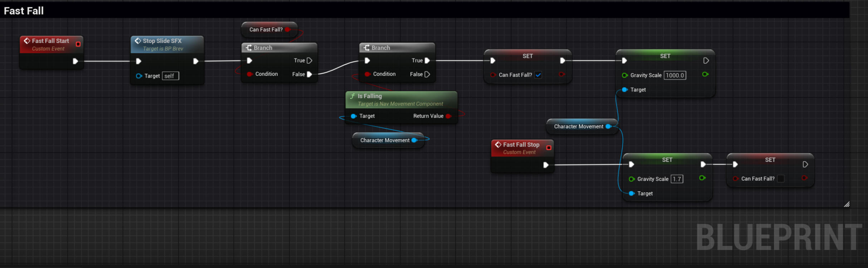Select the Can Fast Fall? variable getter node
The width and height of the screenshot is (868, 268).
pos(266,30)
